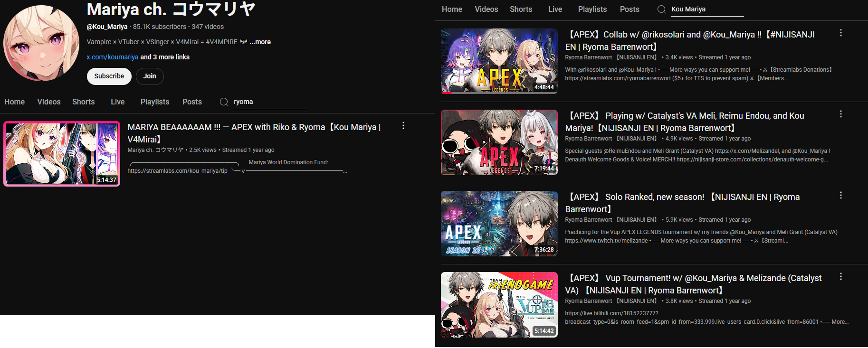Open Shorts tab on Ryoma channel
The image size is (868, 348).
(521, 9)
